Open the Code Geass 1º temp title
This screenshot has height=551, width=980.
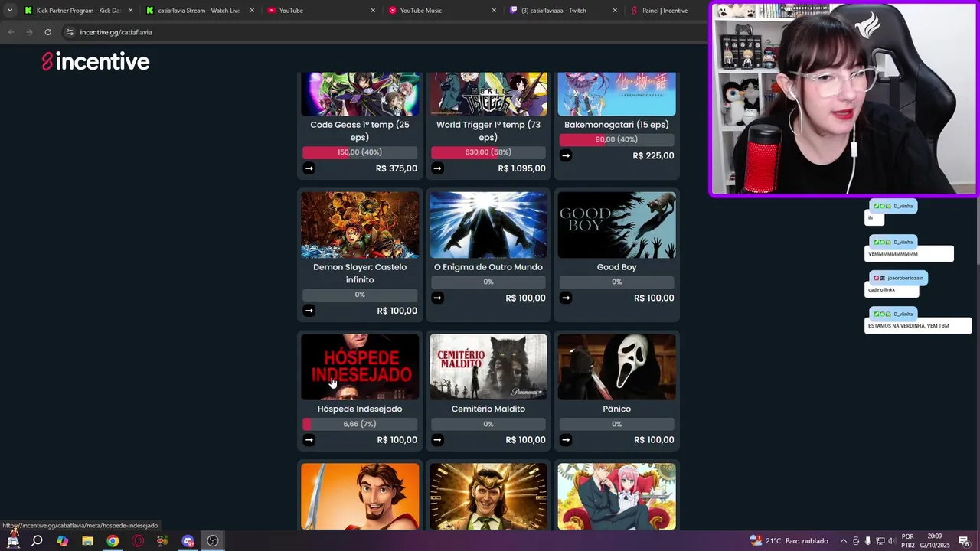coord(360,131)
